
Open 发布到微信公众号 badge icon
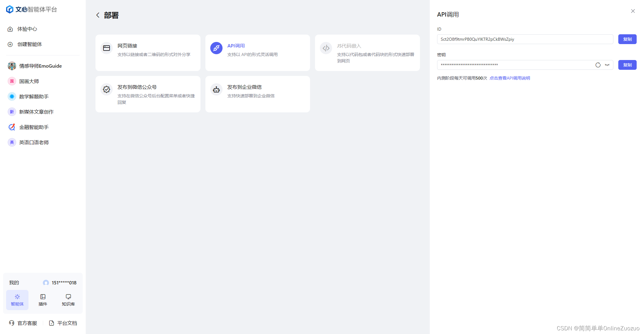(107, 89)
